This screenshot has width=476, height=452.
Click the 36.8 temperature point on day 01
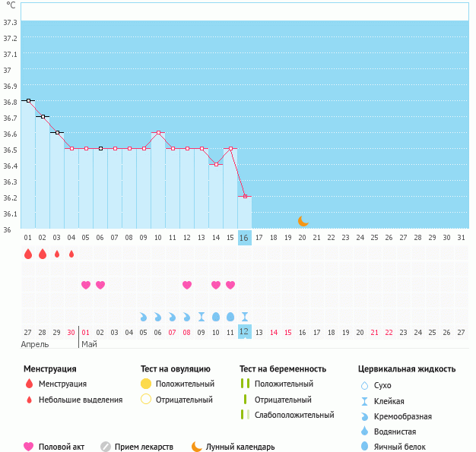tap(28, 100)
